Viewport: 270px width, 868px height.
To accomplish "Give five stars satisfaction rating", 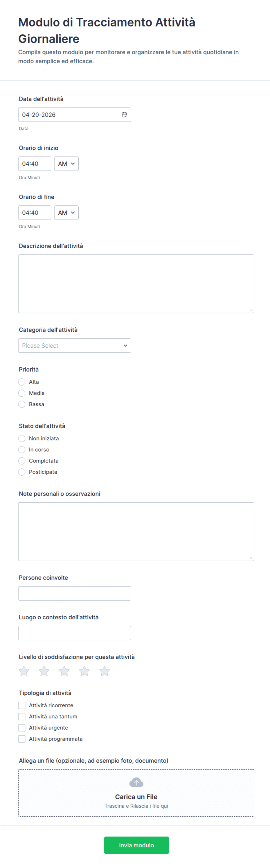I will coord(105,671).
